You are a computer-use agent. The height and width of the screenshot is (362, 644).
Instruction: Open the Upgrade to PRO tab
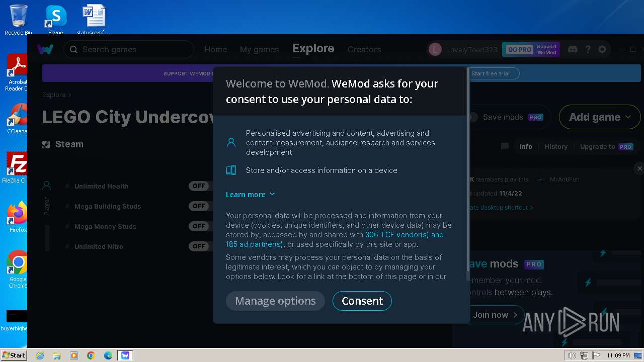pos(606,146)
